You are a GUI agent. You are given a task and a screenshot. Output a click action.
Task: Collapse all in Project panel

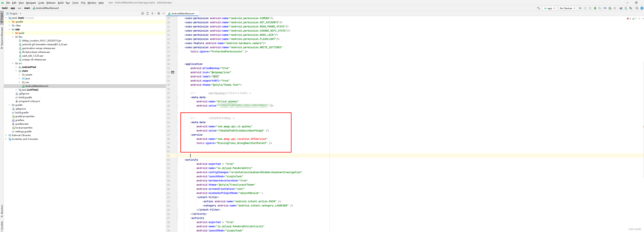pyautogui.click(x=152, y=13)
